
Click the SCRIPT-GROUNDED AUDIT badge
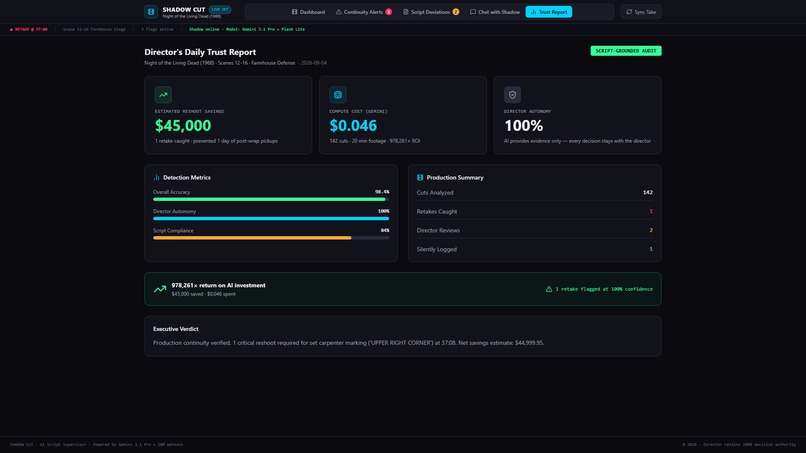[x=626, y=51]
